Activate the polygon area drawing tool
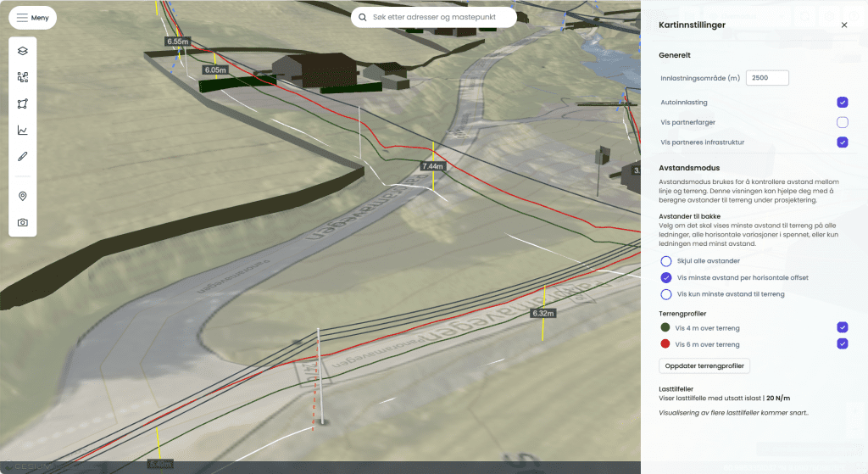This screenshot has width=868, height=474. click(x=23, y=103)
